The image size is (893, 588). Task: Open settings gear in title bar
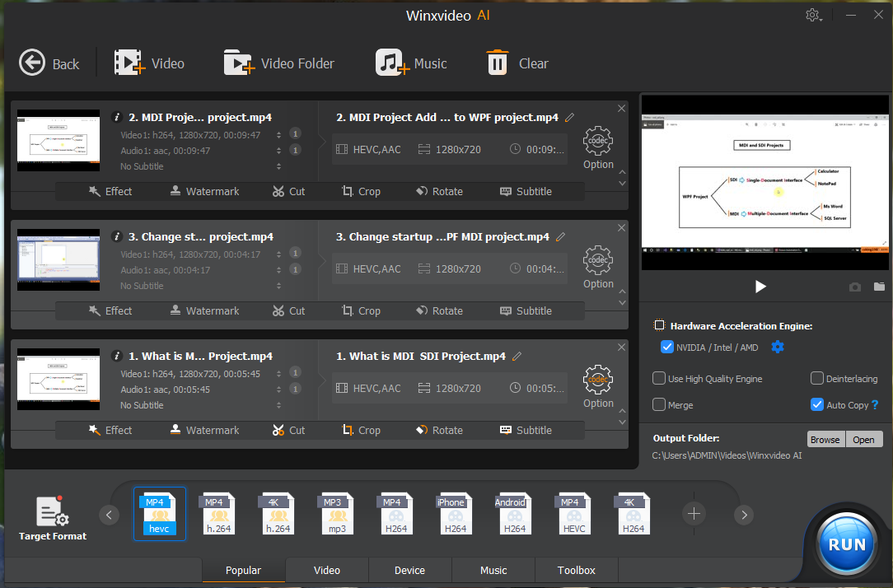[813, 15]
